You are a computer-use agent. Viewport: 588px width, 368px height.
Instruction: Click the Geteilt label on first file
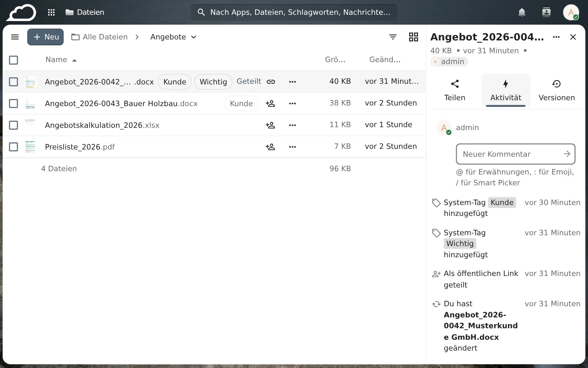click(x=249, y=81)
